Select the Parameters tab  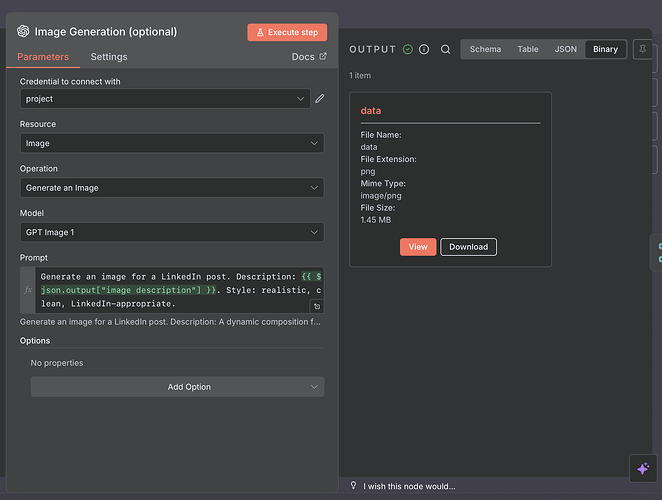[43, 57]
